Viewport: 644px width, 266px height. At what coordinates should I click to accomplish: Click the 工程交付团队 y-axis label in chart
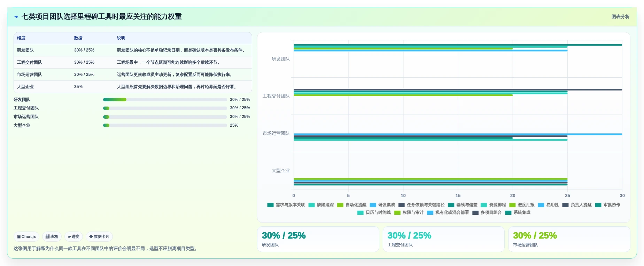276,96
